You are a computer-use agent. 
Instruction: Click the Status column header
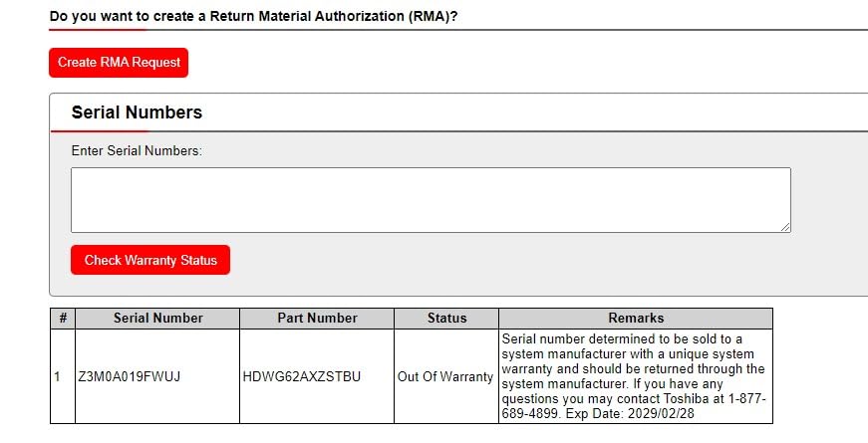point(446,319)
